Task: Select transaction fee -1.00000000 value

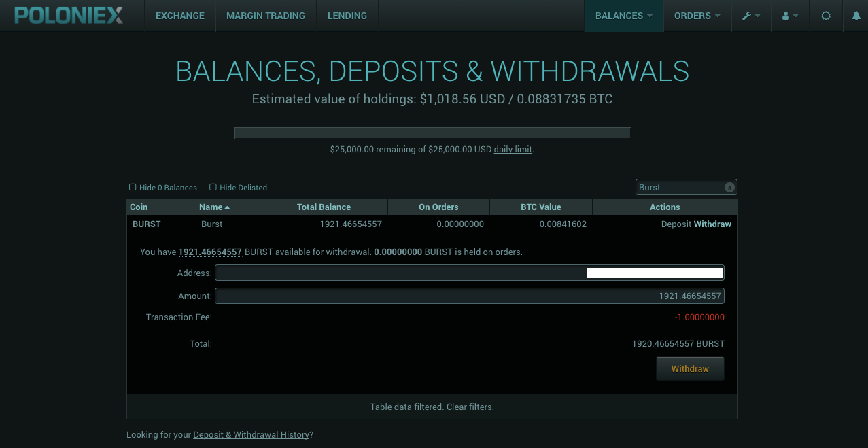Action: [x=699, y=317]
